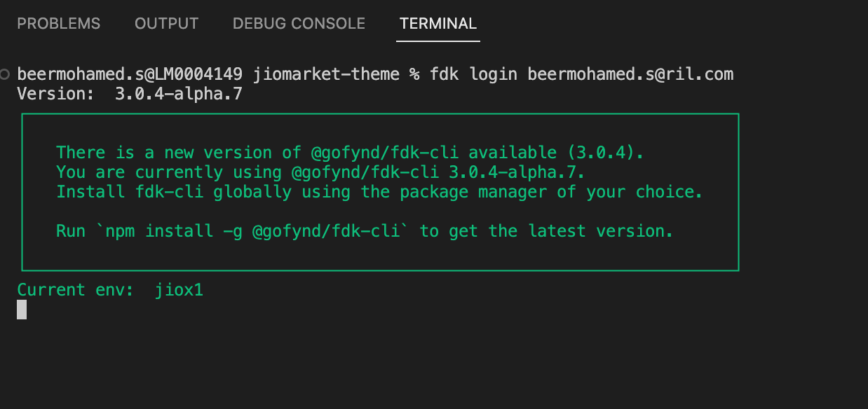
Task: Click the '3.0.4-alpha.7' value on the Version line
Action: point(178,93)
